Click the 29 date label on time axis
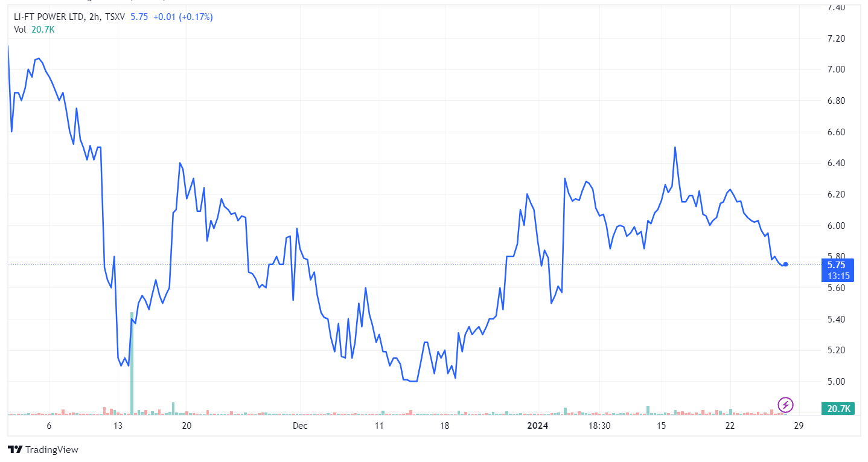Image resolution: width=868 pixels, height=462 pixels. click(799, 426)
